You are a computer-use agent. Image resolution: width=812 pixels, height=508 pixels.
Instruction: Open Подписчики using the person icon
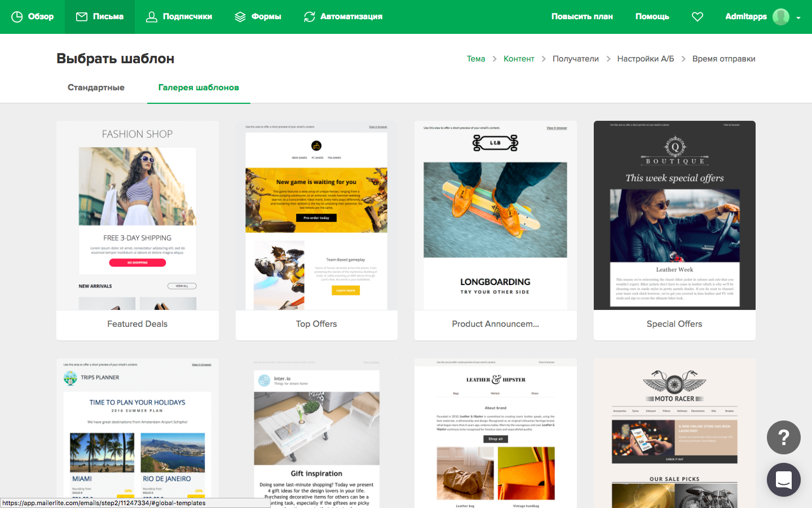click(x=151, y=17)
